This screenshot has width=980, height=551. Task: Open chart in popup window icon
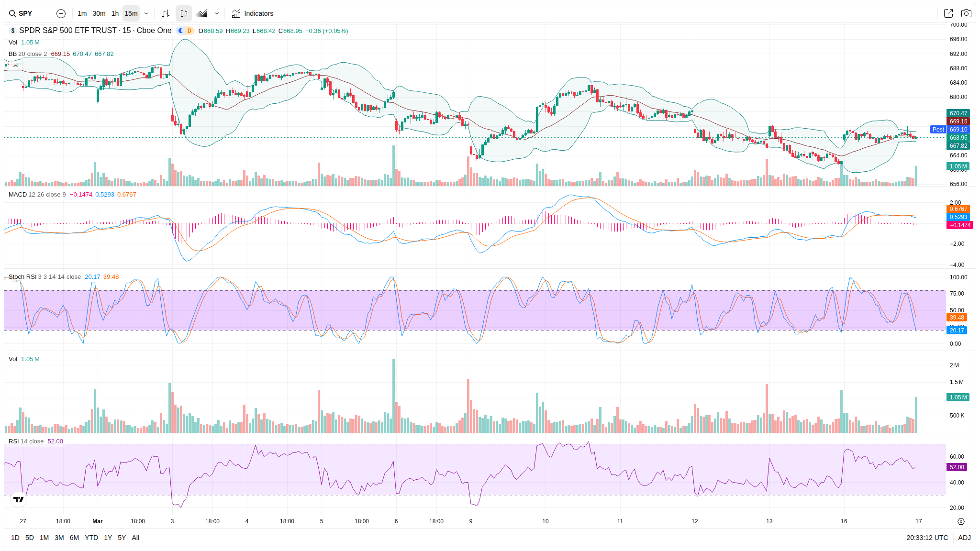pos(948,13)
